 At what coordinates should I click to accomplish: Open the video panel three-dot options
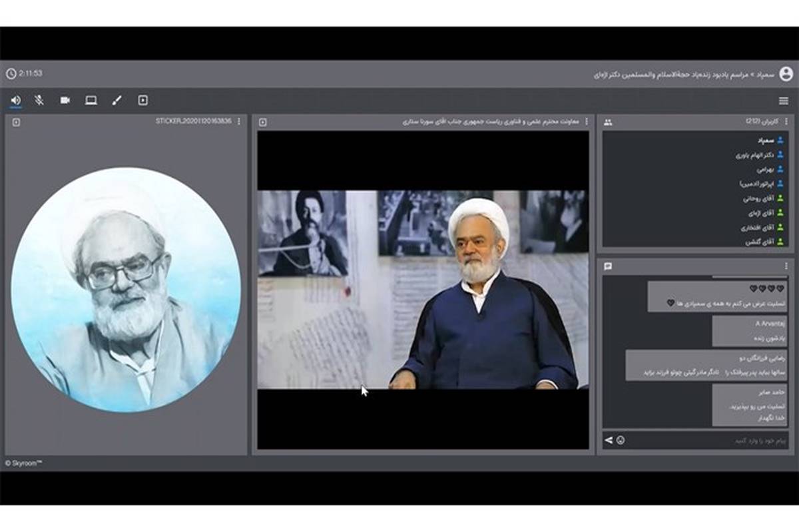[587, 122]
